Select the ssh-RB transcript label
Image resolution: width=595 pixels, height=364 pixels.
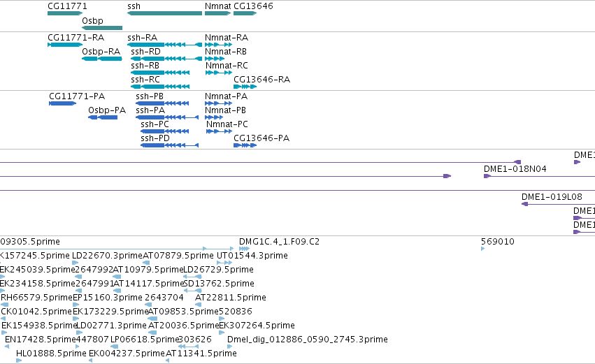click(x=145, y=66)
